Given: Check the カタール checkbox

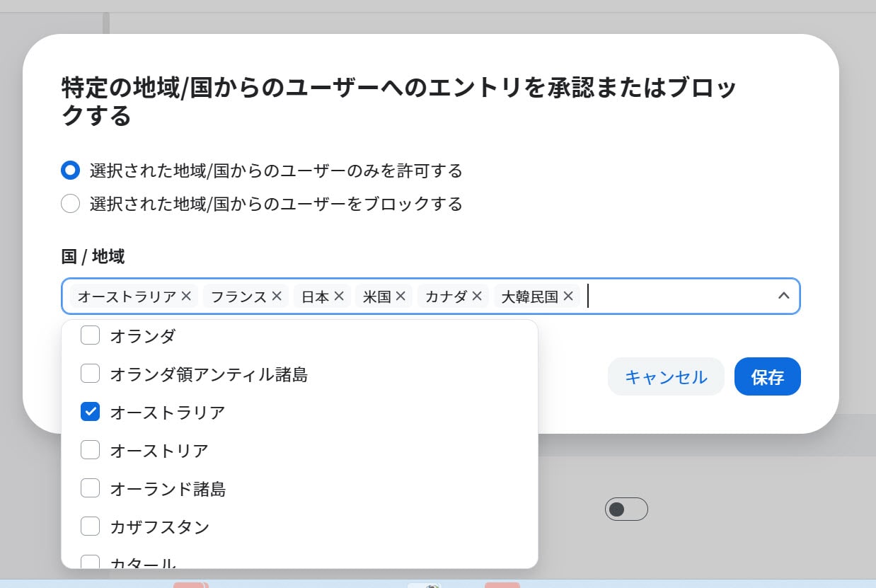Looking at the screenshot, I should tap(90, 562).
